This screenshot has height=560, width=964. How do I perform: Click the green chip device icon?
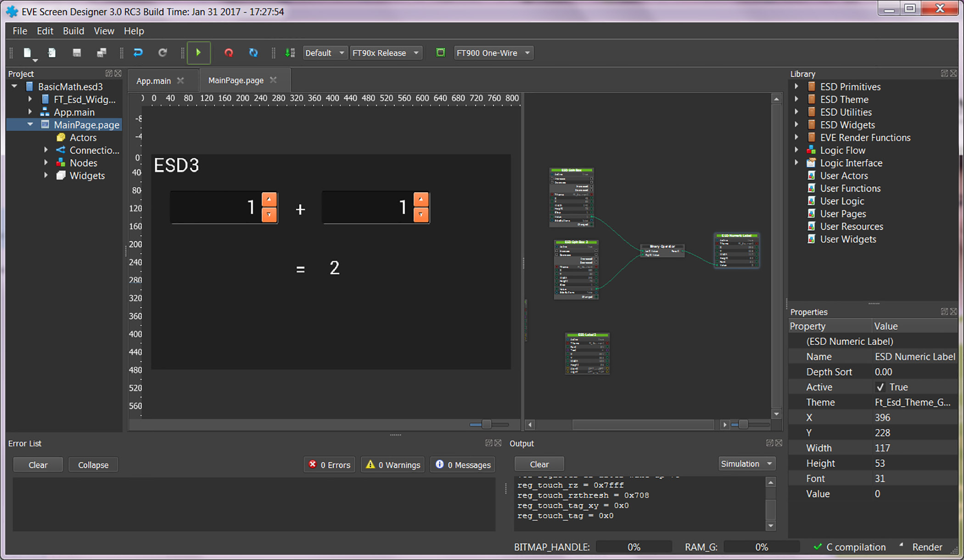click(440, 52)
